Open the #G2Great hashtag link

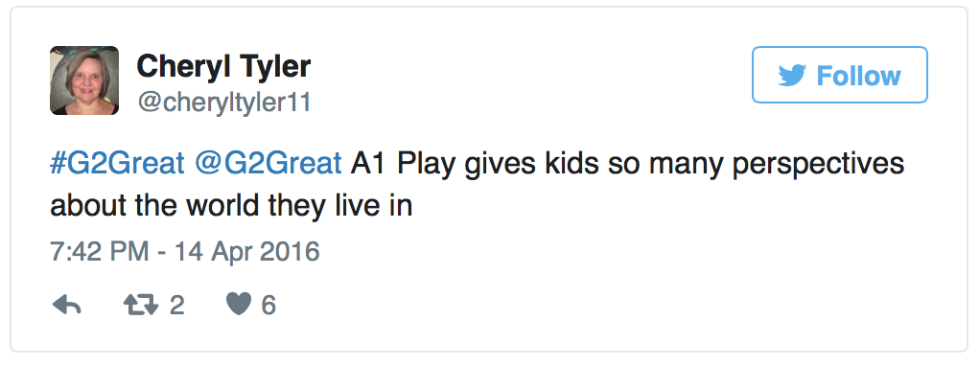click(117, 164)
